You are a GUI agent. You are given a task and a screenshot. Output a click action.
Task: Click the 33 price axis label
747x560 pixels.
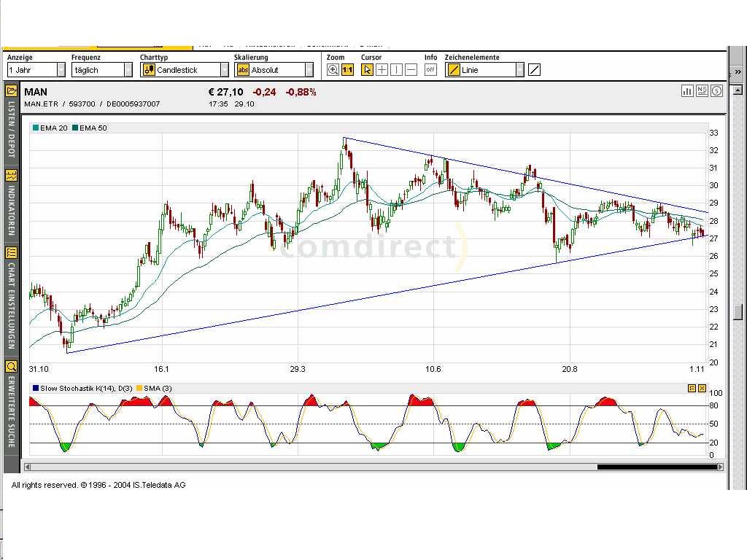[713, 133]
